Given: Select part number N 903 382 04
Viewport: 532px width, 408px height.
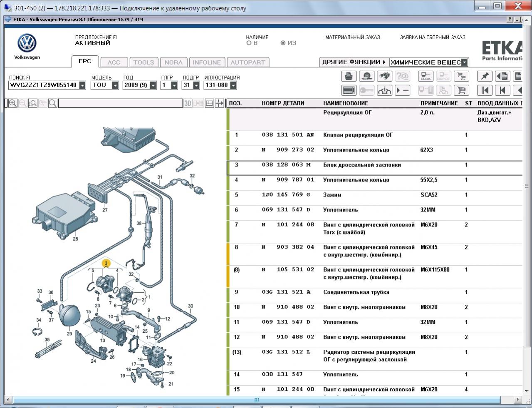Looking at the screenshot, I should coord(288,247).
